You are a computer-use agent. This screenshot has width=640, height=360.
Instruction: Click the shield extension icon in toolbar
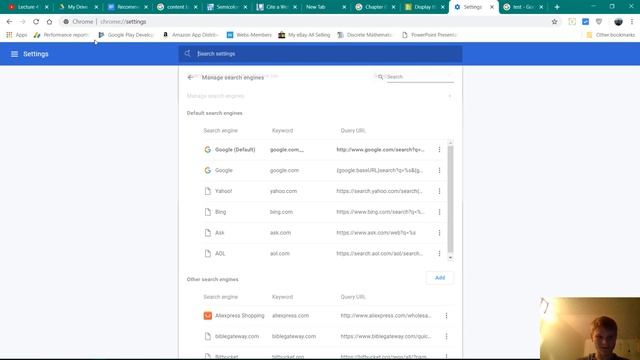599,22
